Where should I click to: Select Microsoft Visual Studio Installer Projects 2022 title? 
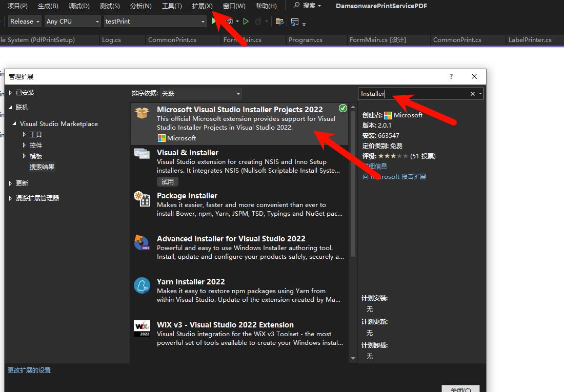[x=239, y=109]
